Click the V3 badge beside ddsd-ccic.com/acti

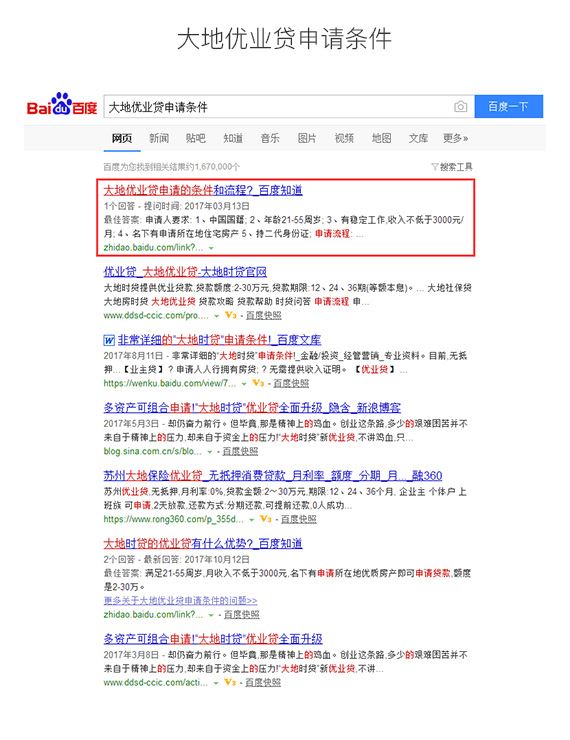(x=230, y=682)
